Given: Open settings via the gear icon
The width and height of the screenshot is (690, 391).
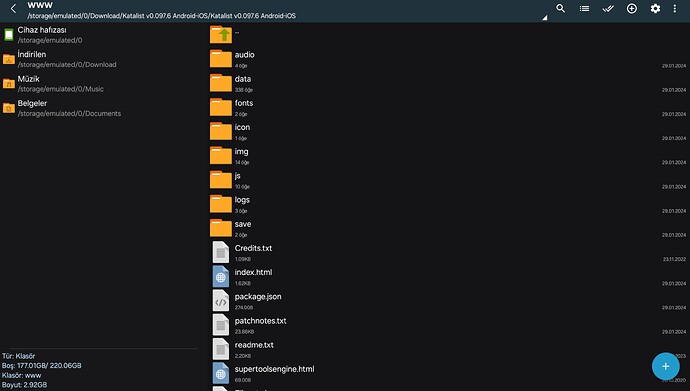Looking at the screenshot, I should click(x=655, y=8).
